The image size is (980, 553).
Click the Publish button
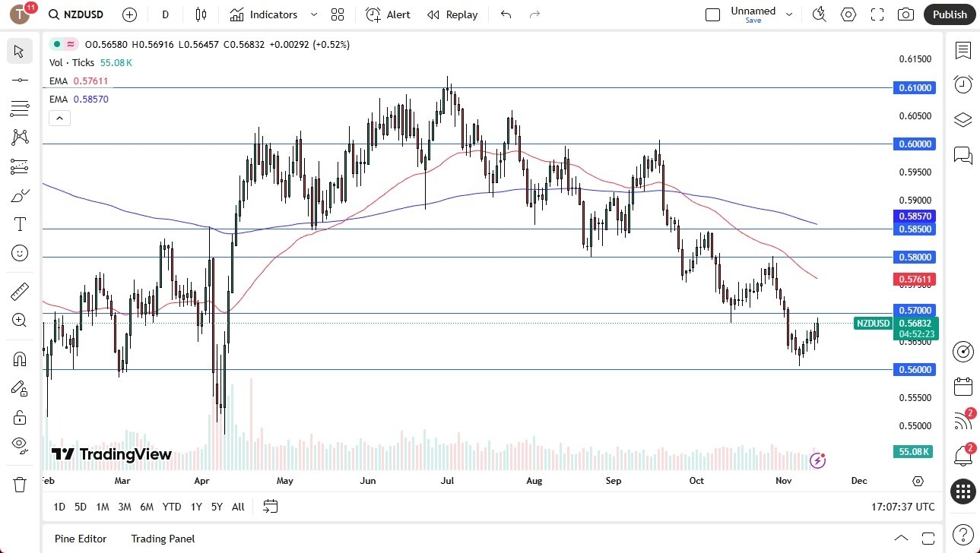pyautogui.click(x=949, y=14)
